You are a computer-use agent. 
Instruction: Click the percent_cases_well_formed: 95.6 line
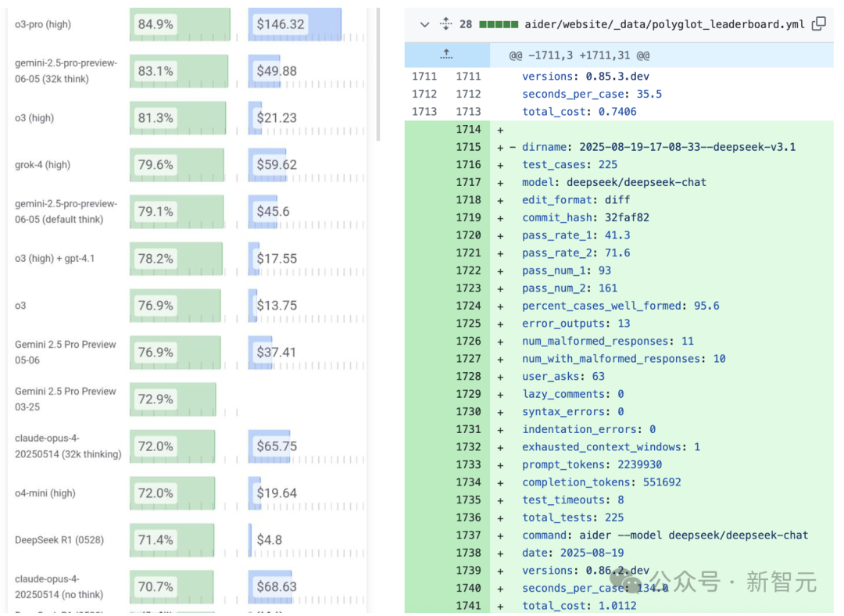point(619,306)
